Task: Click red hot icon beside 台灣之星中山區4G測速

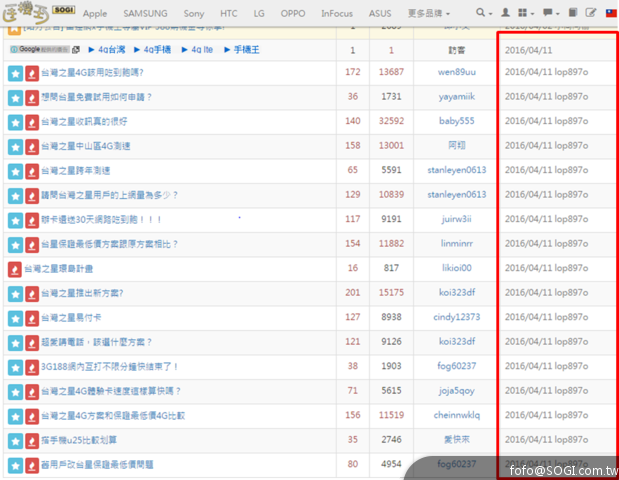Action: pos(32,146)
